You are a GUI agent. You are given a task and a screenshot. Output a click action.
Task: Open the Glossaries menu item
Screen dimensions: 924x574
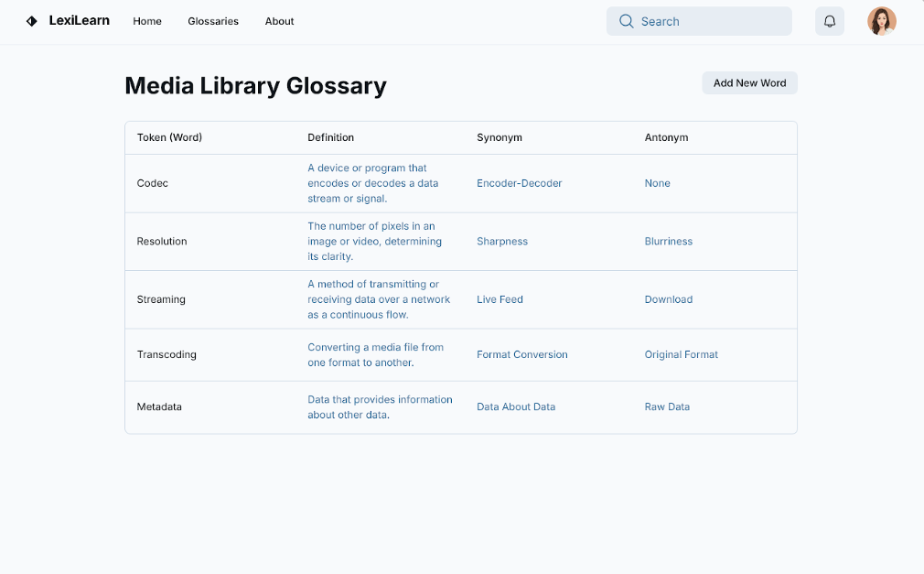[213, 21]
